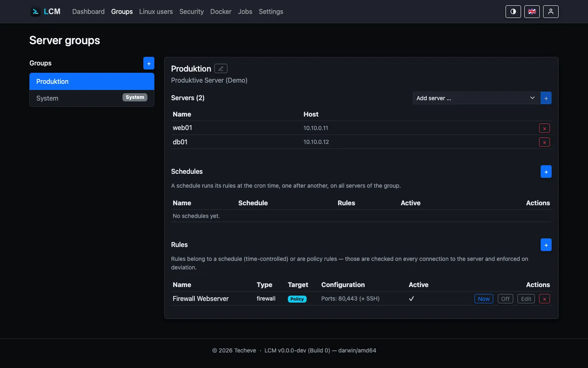Click host 10.10.0.12

pos(316,142)
